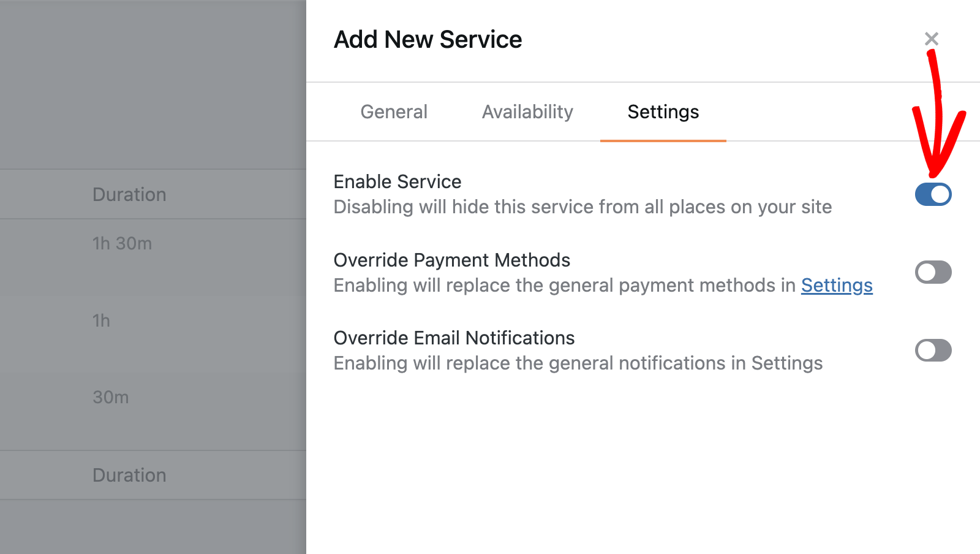This screenshot has width=980, height=554.
Task: Select the Settings tab
Action: click(x=663, y=112)
